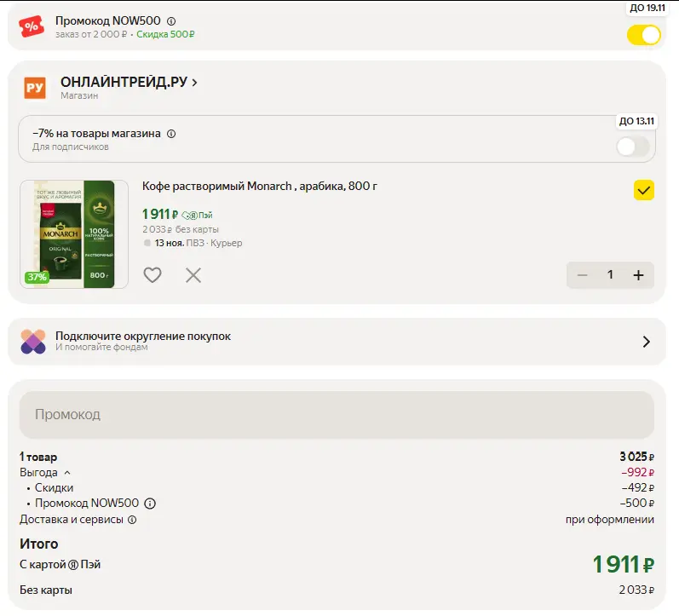Focus the Промокод input field

[x=337, y=415]
